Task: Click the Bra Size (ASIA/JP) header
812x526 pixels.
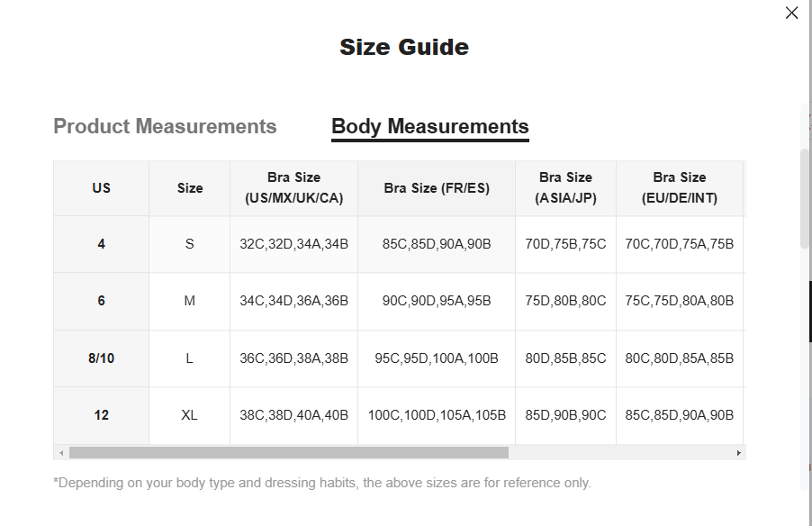Action: coord(565,188)
